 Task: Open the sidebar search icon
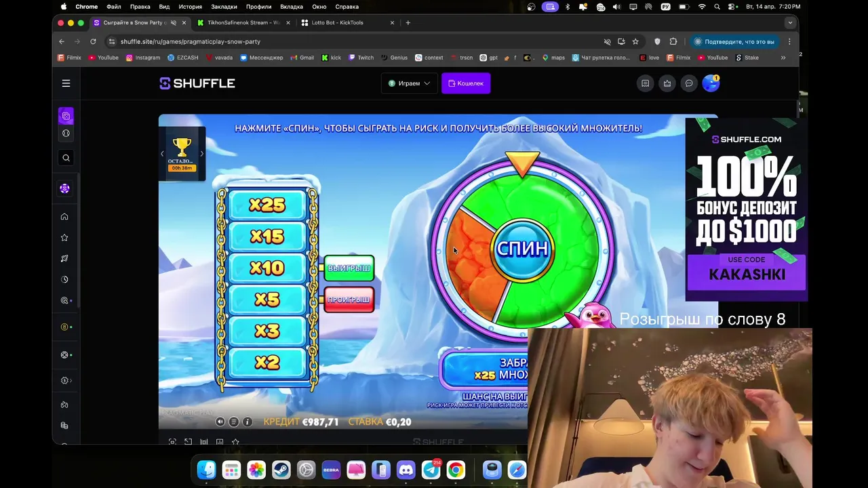66,158
